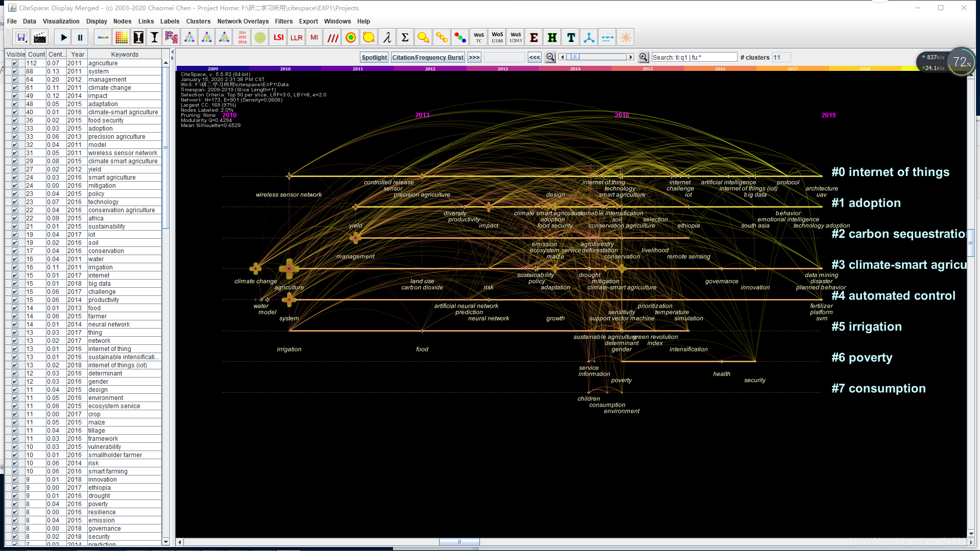Click the Sigma toolbar icon
Viewport: 980px width, 551px height.
(x=405, y=37)
